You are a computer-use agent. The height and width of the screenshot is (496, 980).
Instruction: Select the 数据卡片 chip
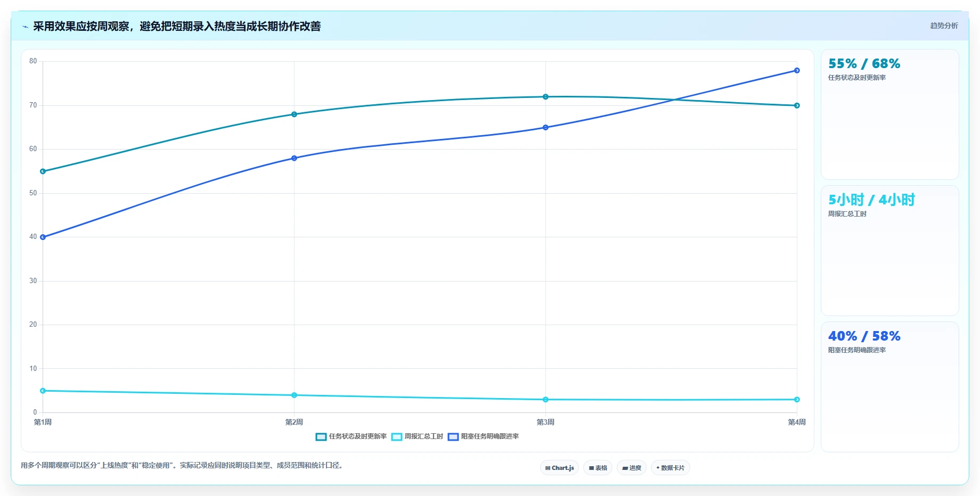click(670, 468)
